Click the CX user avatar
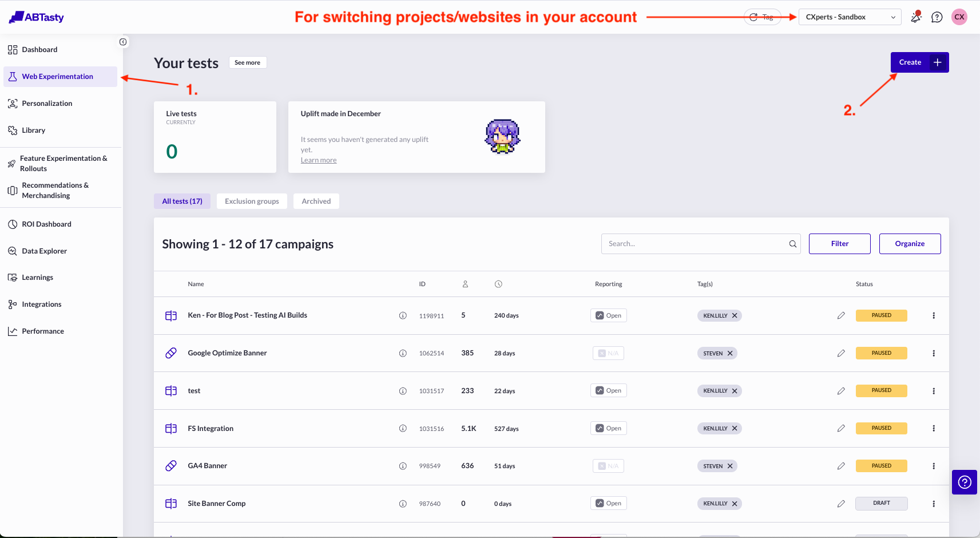Image resolution: width=980 pixels, height=538 pixels. coord(959,17)
